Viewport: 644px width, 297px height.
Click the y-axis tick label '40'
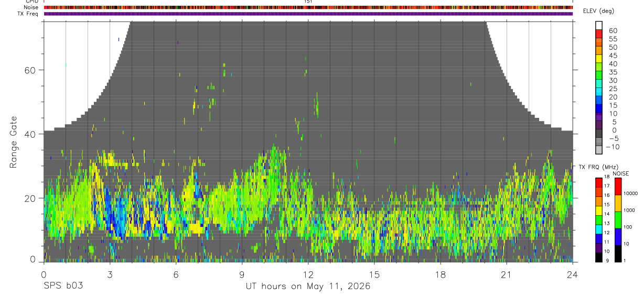click(x=31, y=134)
